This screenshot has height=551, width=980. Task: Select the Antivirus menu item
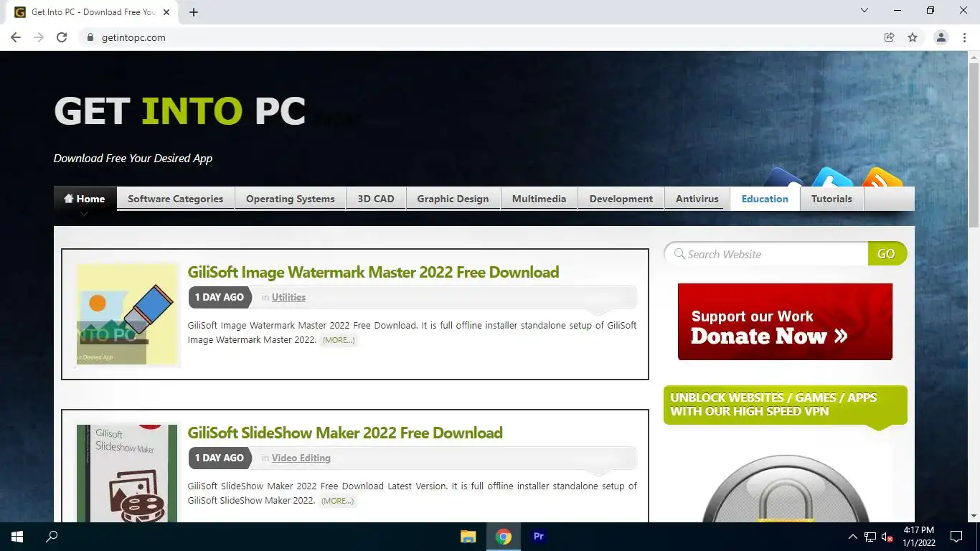pyautogui.click(x=697, y=199)
